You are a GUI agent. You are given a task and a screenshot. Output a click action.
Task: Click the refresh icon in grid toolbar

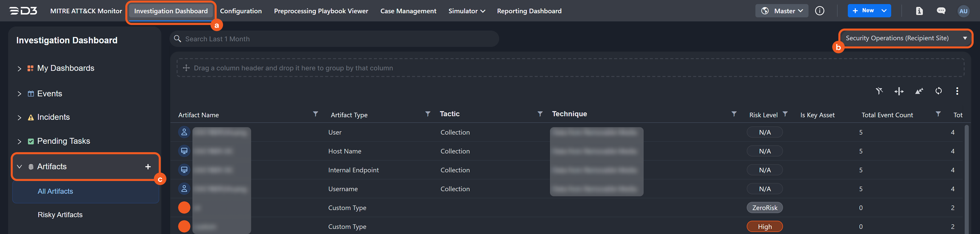(938, 91)
